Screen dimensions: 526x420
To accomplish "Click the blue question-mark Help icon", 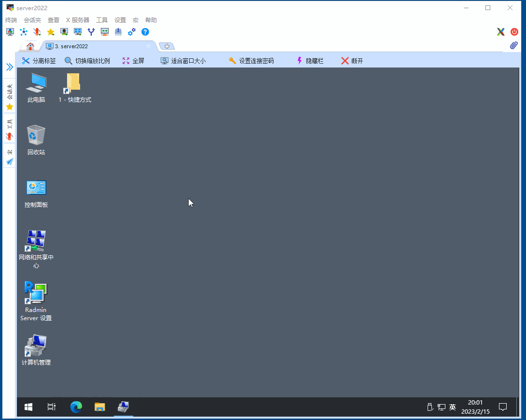I will 145,32.
